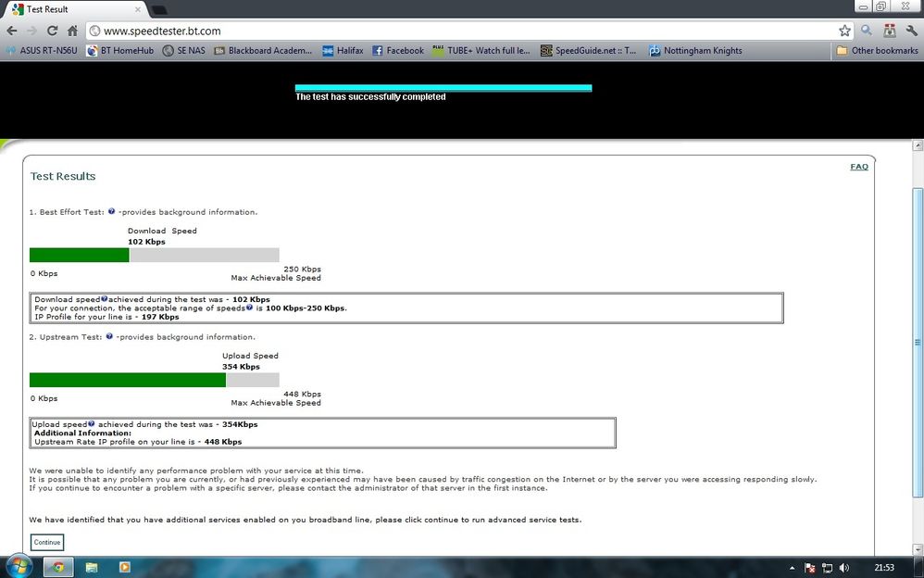Click the '354 Kbps' upload speed label

(241, 366)
